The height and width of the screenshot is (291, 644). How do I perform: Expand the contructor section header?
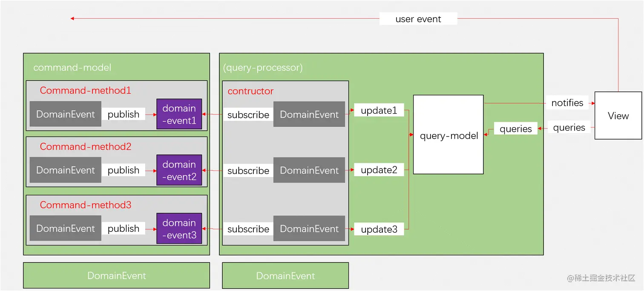(250, 91)
